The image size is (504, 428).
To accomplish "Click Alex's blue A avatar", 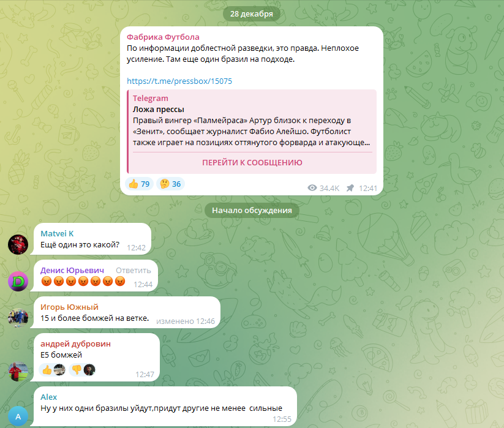I will tap(18, 416).
